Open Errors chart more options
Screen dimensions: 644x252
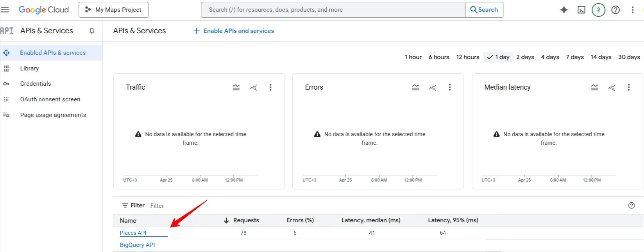[x=450, y=87]
